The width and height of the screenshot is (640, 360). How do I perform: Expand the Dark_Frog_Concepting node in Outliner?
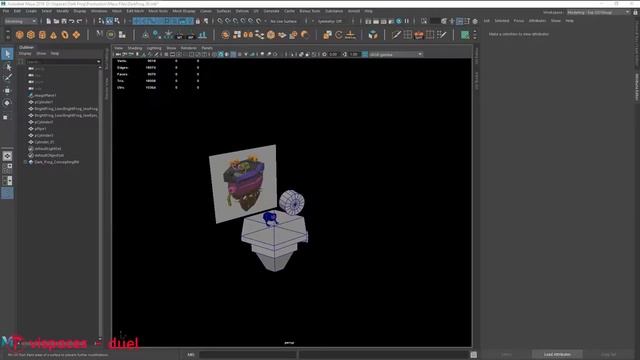(x=25, y=162)
